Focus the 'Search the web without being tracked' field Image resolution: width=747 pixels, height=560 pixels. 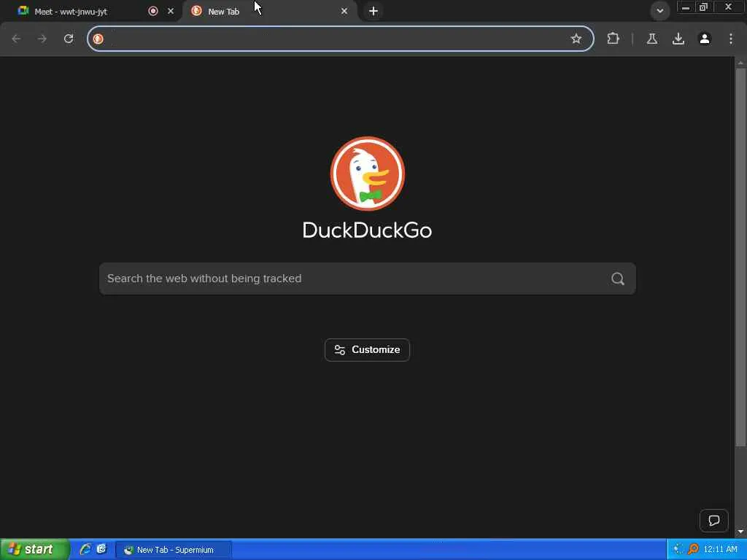(x=368, y=279)
